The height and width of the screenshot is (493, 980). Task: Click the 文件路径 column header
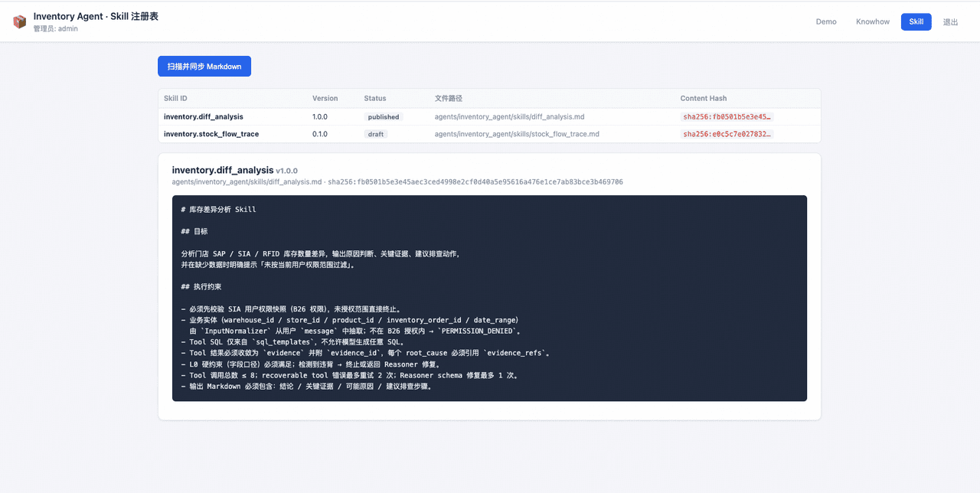click(449, 99)
